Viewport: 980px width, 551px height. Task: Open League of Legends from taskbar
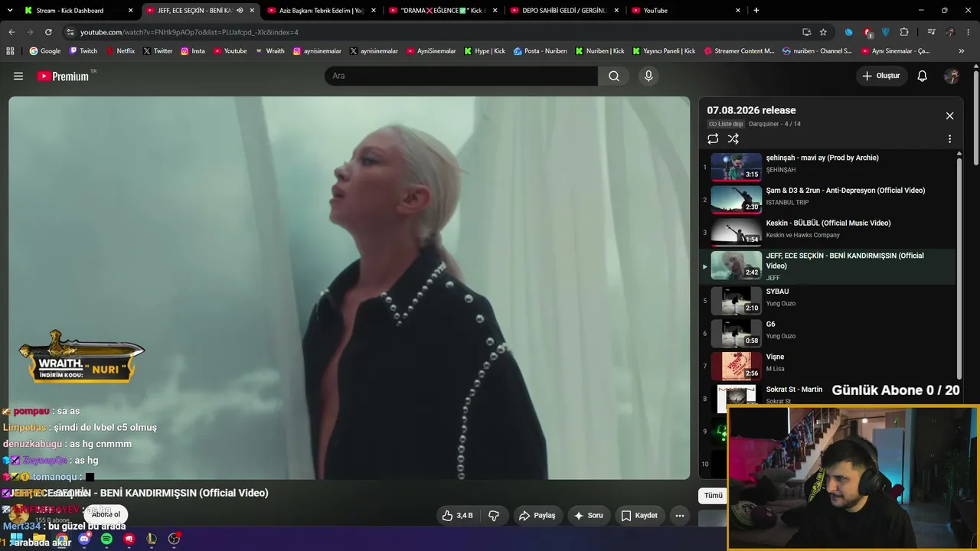[152, 539]
